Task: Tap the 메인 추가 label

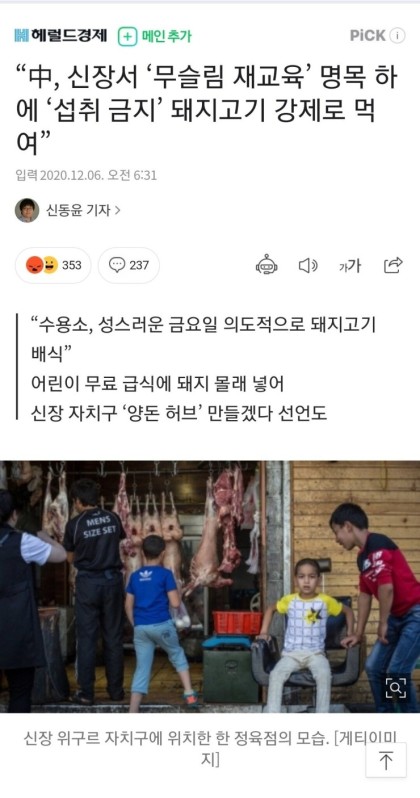Action: click(x=166, y=37)
